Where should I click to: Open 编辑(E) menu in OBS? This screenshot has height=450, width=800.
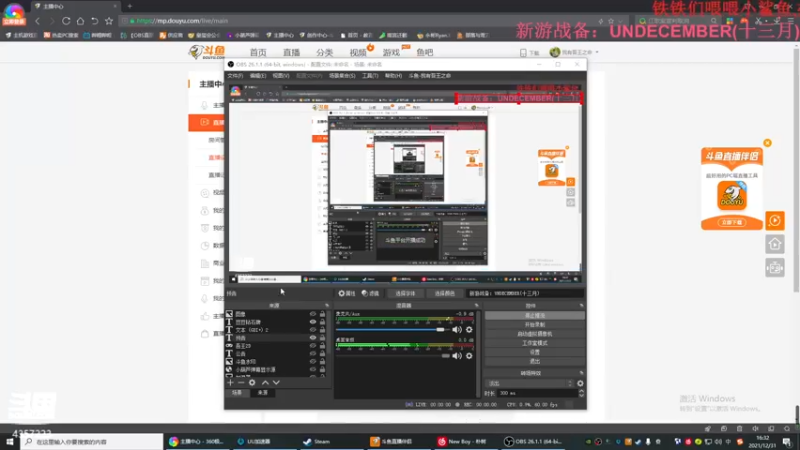pos(258,76)
